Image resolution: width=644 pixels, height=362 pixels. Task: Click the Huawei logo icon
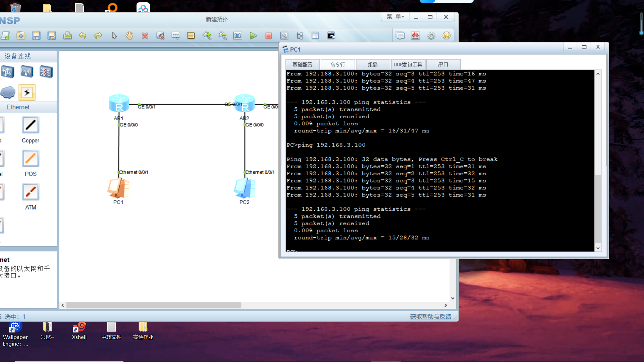(415, 36)
